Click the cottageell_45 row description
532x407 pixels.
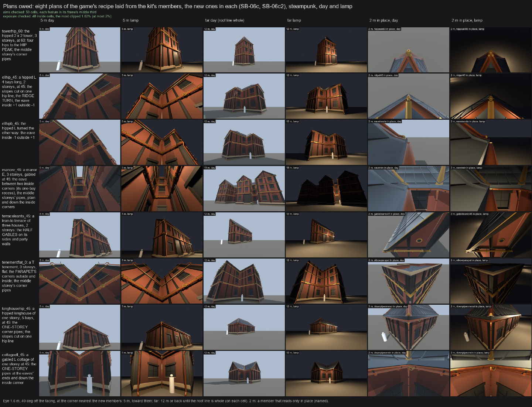(19, 369)
